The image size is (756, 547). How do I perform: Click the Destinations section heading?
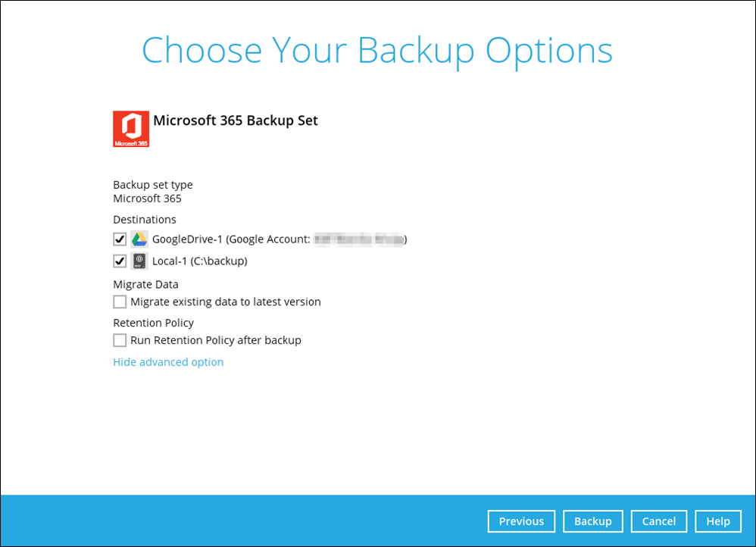pos(145,220)
